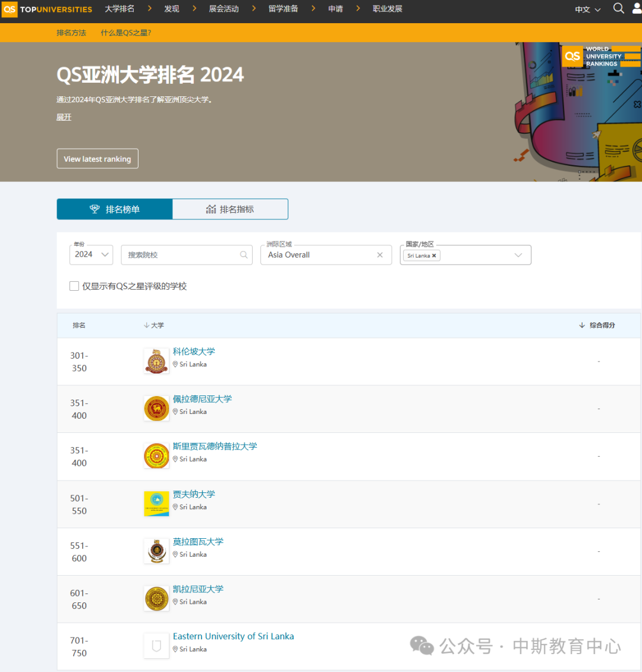The height and width of the screenshot is (672, 642).
Task: Click the 排名 column header
Action: pos(79,325)
